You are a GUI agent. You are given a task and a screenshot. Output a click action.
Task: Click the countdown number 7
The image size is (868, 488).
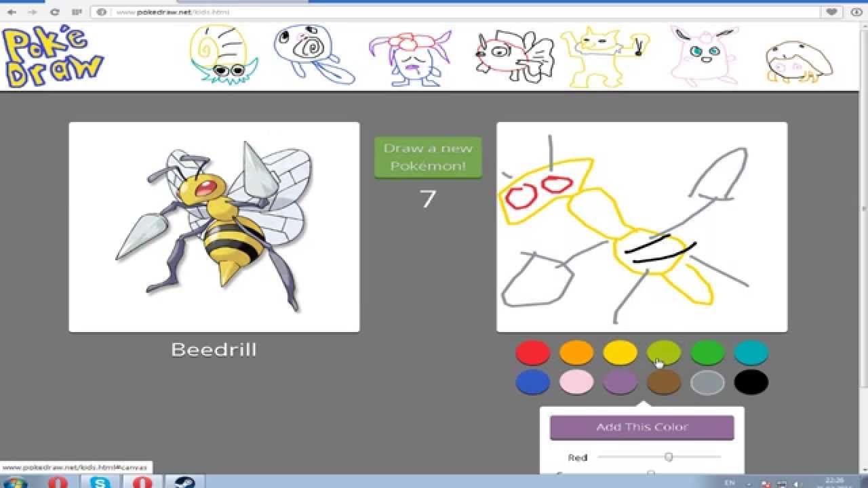point(428,199)
